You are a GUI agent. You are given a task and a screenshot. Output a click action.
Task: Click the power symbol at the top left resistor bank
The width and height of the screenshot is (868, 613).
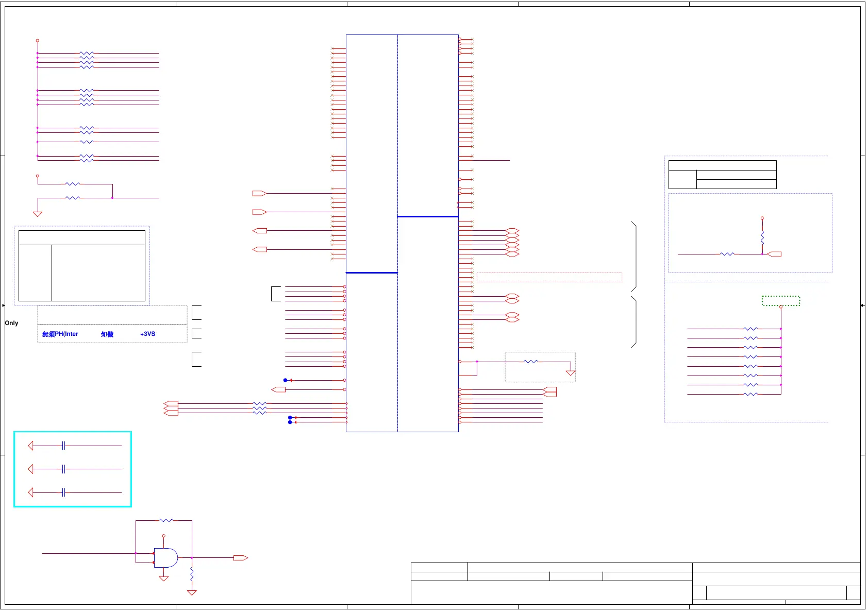(38, 40)
